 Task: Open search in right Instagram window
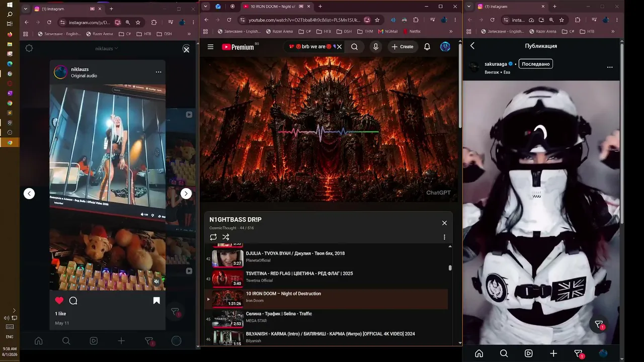tap(504, 353)
